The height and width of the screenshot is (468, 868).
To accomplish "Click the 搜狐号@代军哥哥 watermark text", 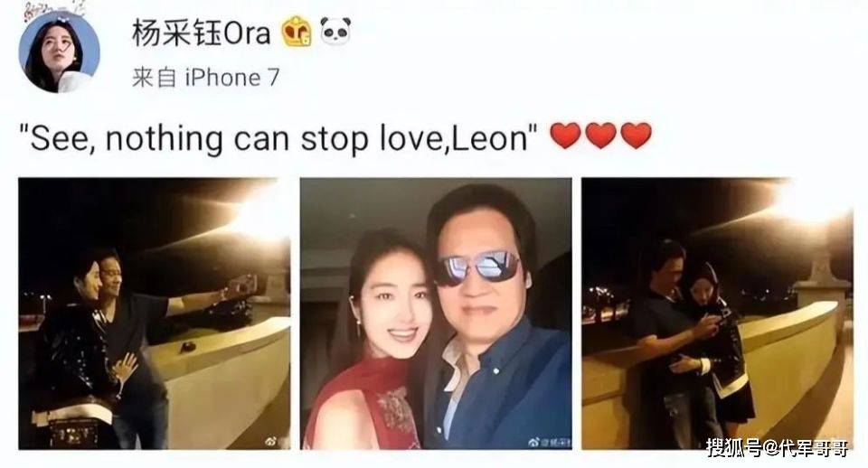I will coord(778,447).
